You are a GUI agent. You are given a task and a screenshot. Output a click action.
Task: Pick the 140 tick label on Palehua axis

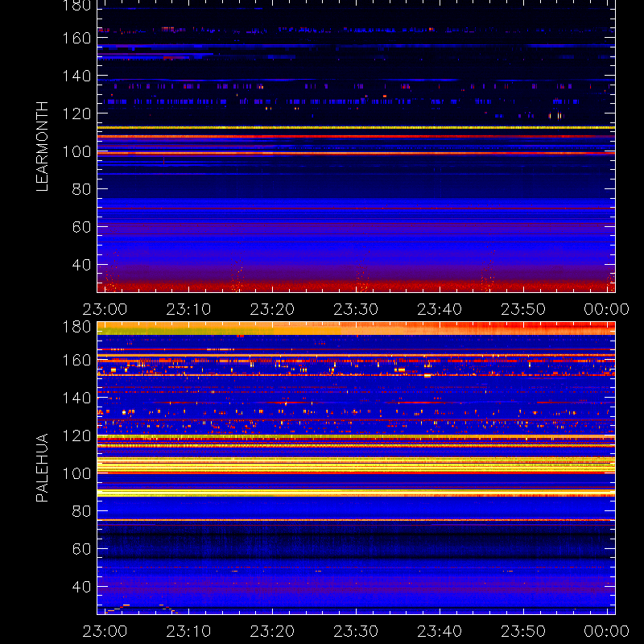click(x=76, y=398)
